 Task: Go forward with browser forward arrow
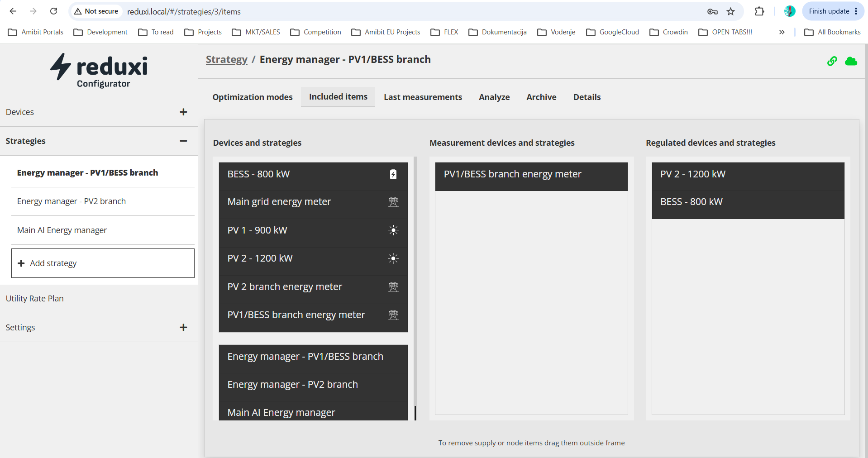tap(33, 11)
